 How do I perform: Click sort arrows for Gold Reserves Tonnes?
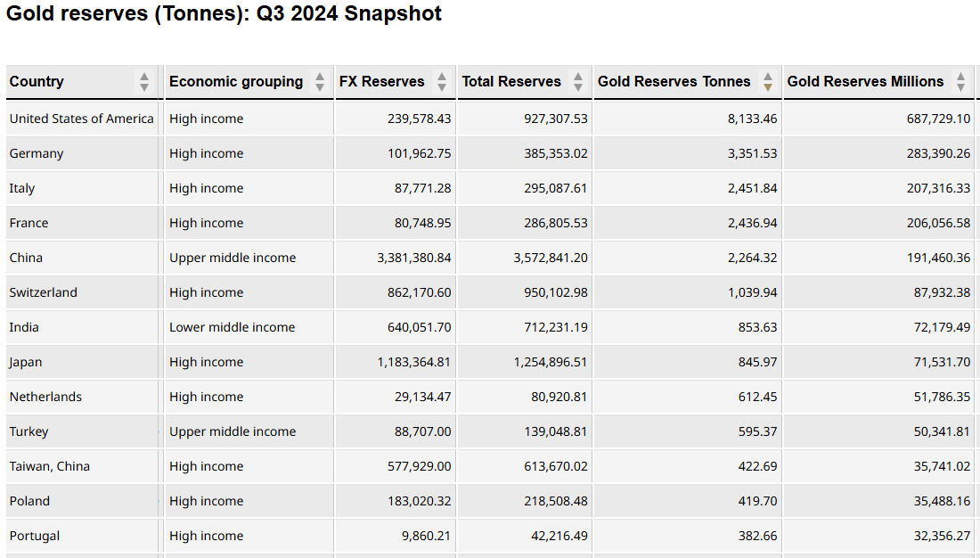pos(768,82)
